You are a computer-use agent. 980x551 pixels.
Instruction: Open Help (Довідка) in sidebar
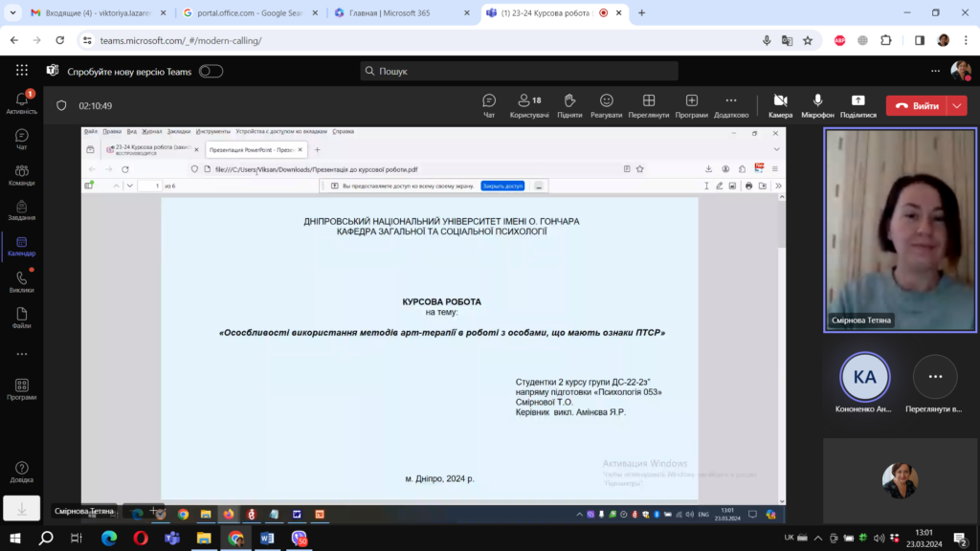tap(21, 473)
